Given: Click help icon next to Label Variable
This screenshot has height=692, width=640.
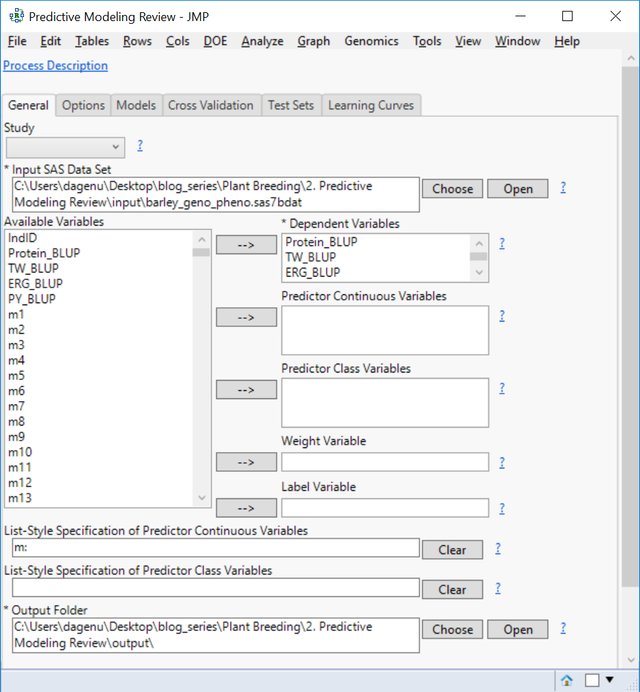Looking at the screenshot, I should coord(501,508).
